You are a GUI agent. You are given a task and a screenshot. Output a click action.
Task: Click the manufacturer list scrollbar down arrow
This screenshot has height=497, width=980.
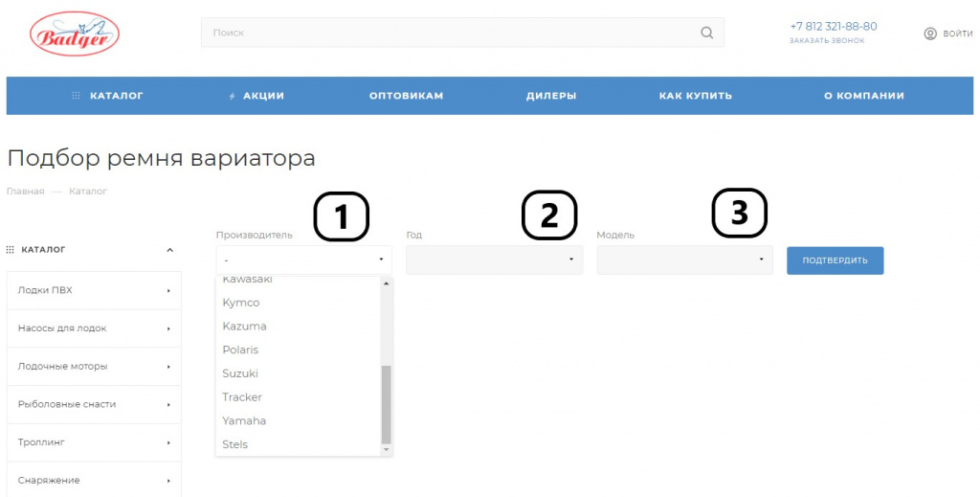tap(387, 449)
